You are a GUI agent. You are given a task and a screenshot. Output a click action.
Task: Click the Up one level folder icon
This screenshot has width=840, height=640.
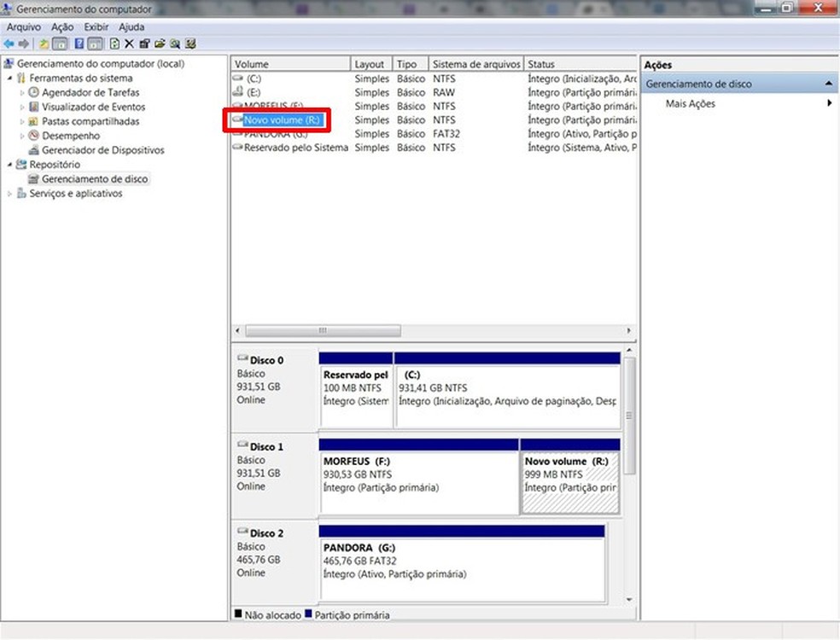[x=44, y=44]
